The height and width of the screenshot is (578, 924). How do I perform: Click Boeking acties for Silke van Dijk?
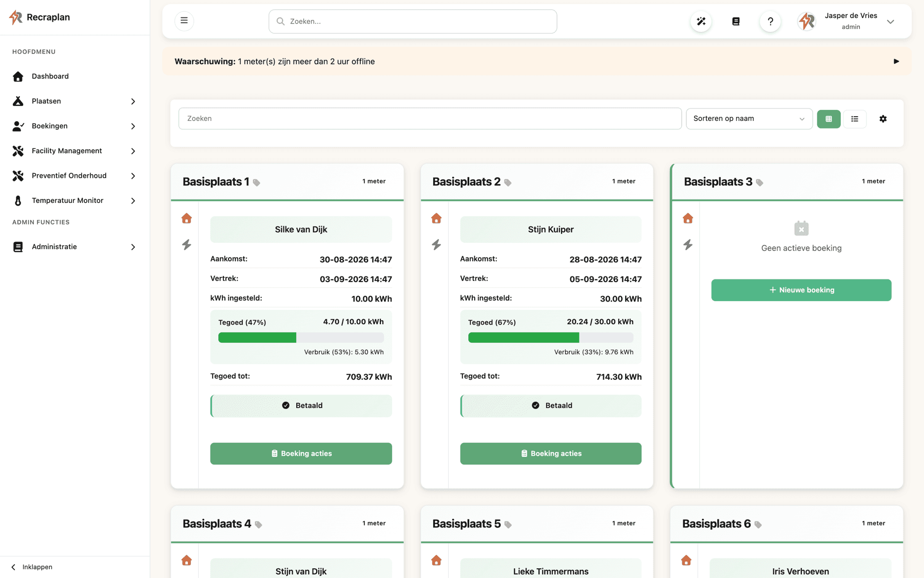[x=301, y=454]
